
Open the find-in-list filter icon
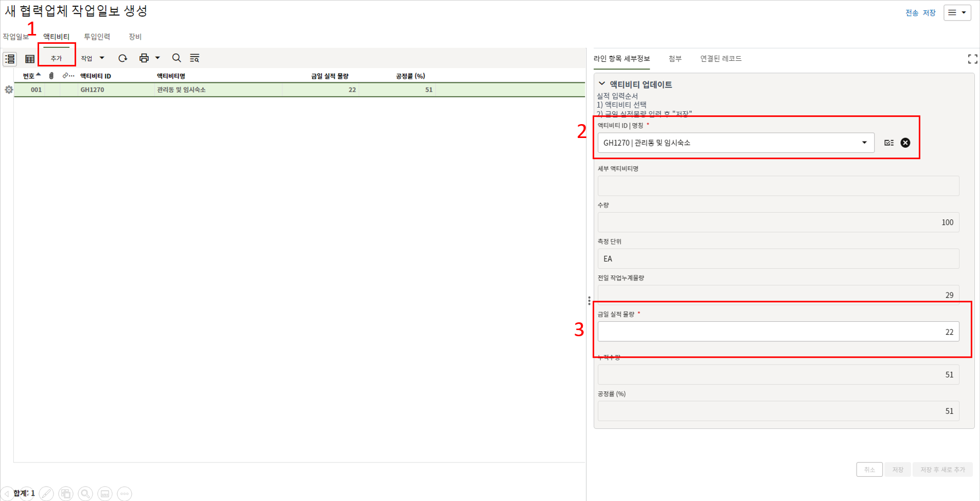(x=194, y=58)
